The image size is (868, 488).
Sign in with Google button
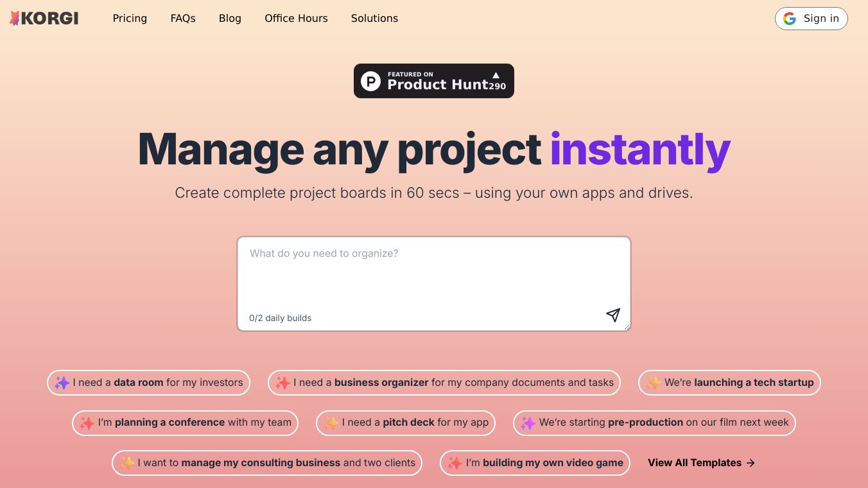coord(811,19)
